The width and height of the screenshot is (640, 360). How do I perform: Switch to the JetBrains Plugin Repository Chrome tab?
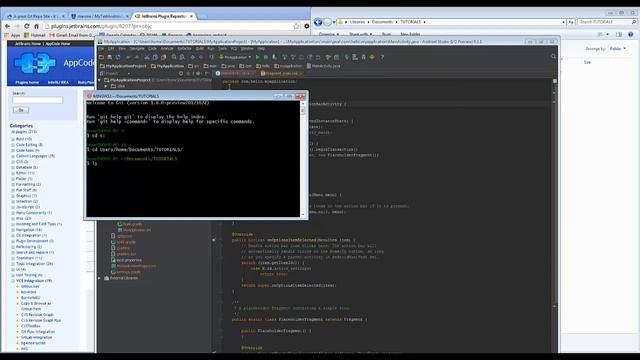(163, 16)
